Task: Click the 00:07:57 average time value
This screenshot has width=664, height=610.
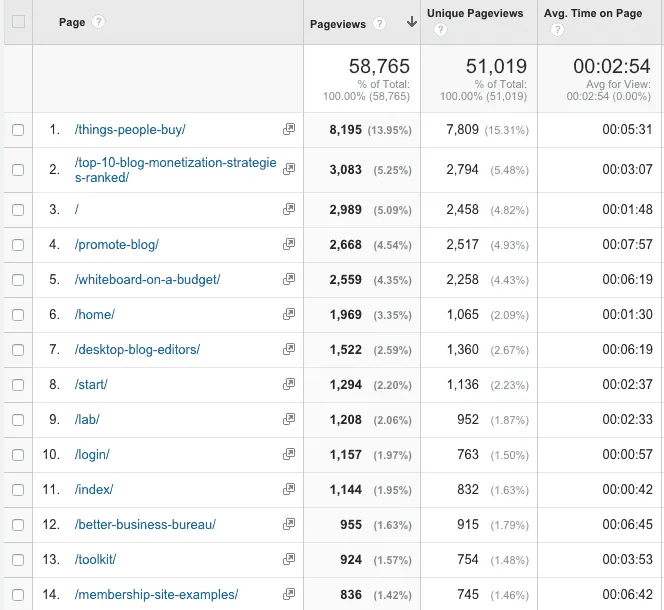Action: [628, 244]
